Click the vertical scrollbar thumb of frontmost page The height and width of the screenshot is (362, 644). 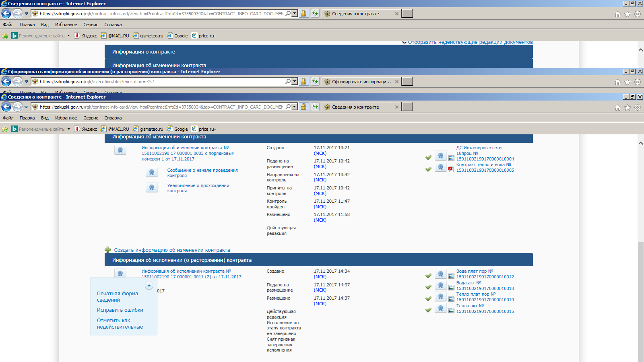[x=640, y=302]
